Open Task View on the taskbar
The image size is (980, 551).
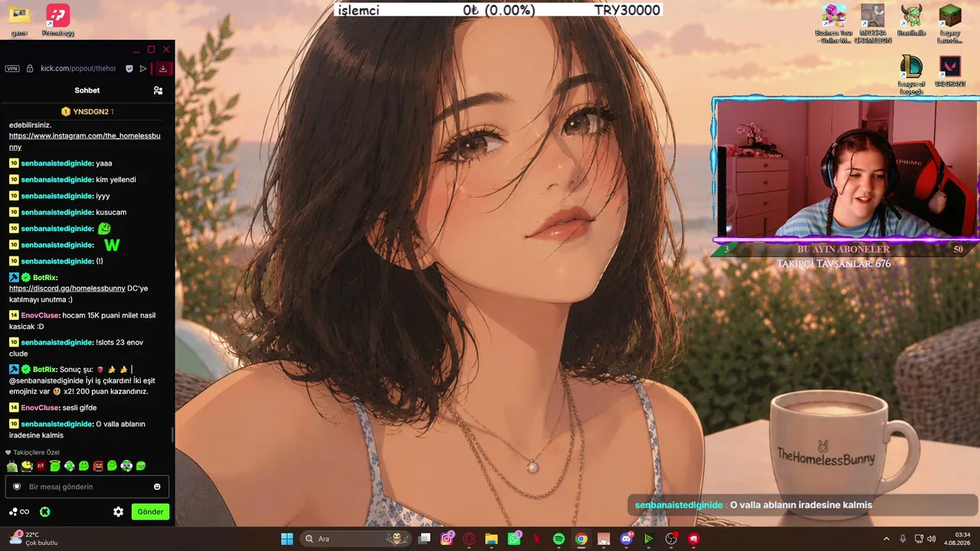click(425, 539)
